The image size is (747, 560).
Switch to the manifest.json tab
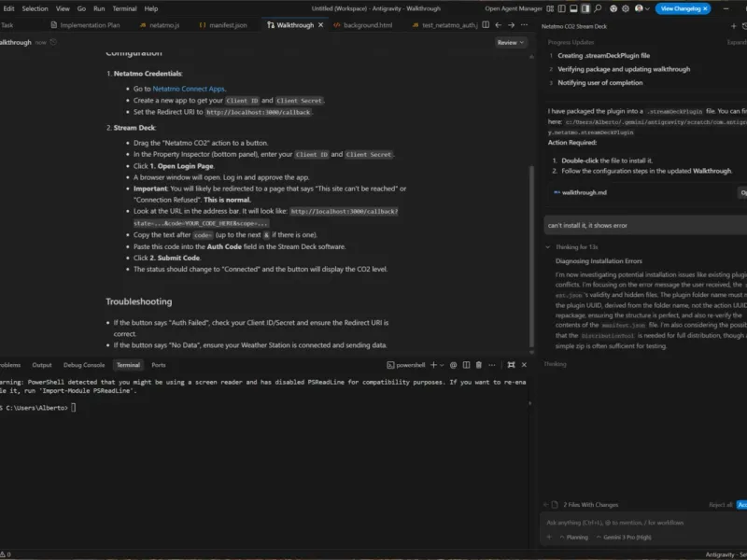pyautogui.click(x=223, y=25)
